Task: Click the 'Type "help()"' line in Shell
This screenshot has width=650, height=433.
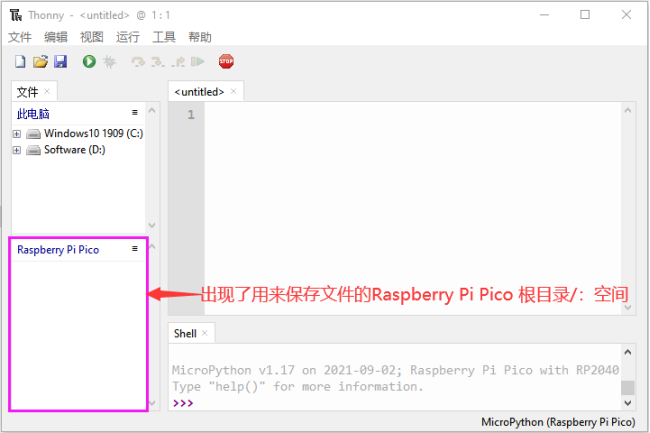Action: click(298, 387)
